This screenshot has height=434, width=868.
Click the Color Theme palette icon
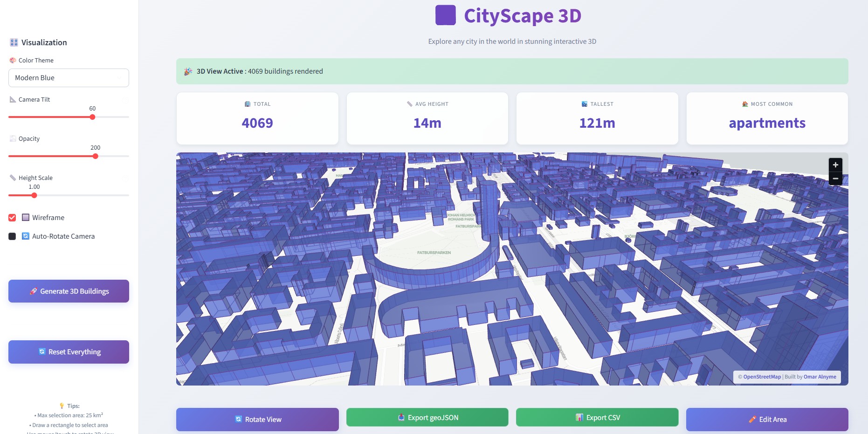(x=13, y=60)
